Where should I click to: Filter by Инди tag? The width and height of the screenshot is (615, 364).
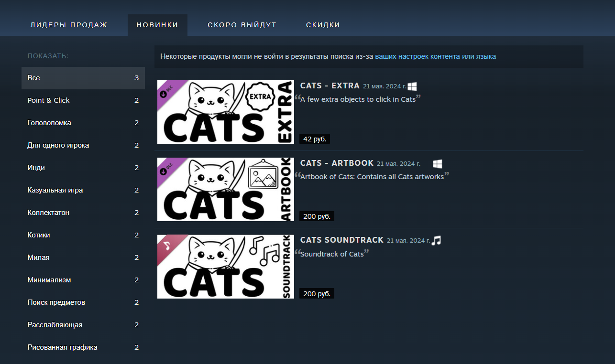pos(83,168)
